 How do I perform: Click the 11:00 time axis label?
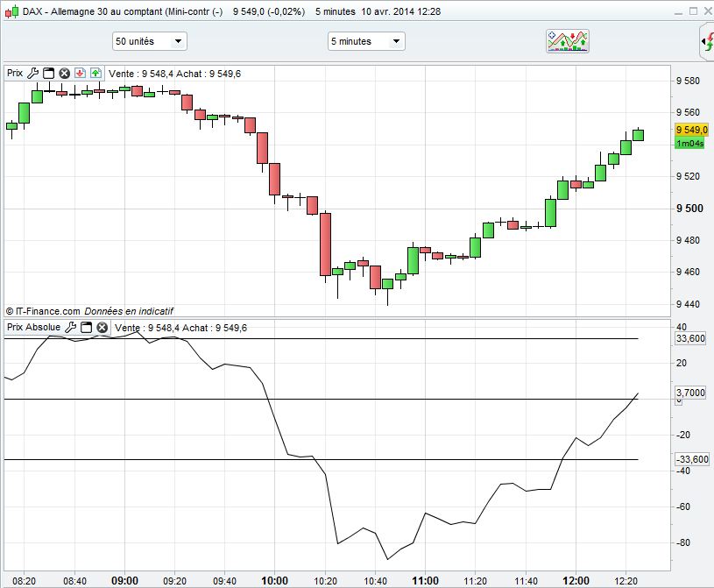click(425, 581)
